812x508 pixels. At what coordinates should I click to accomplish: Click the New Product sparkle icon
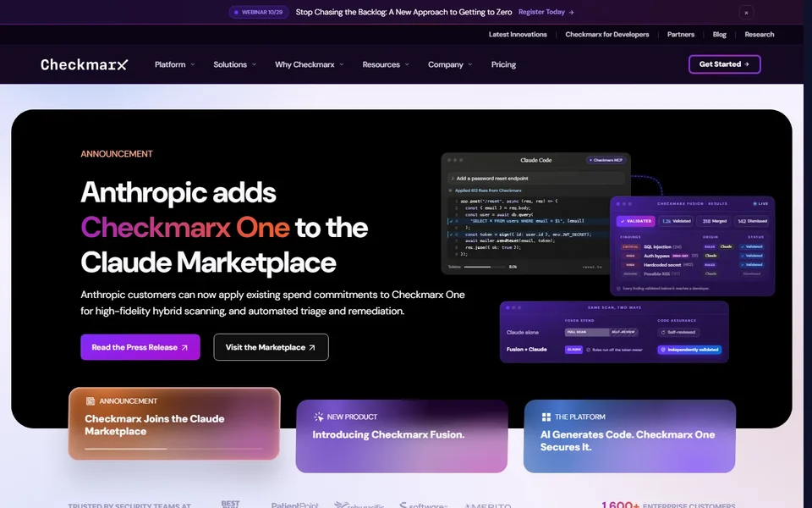(319, 417)
